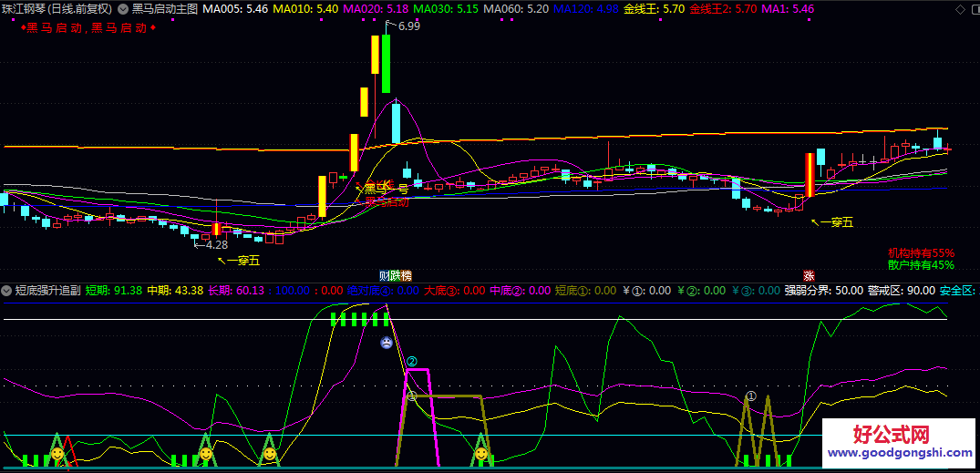Expand the 短底强升追副 indicator dropdown arrow
The height and width of the screenshot is (473, 980).
coord(7,291)
